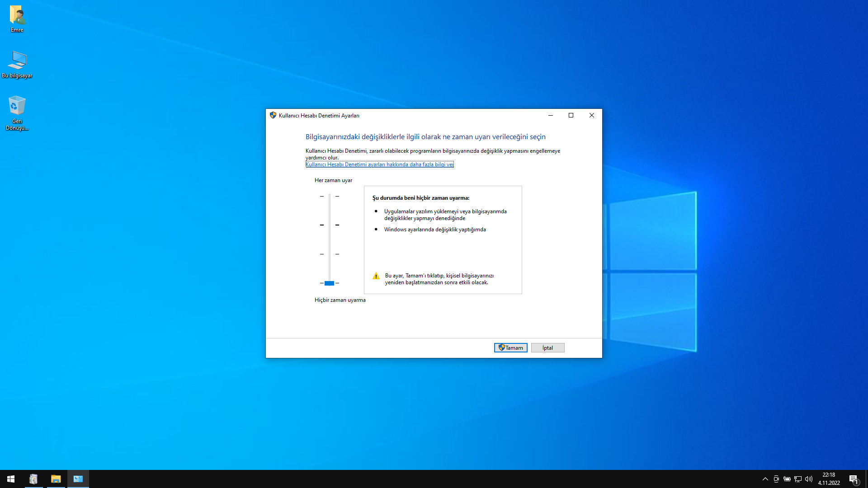The height and width of the screenshot is (488, 868).
Task: Set UAC slider to topmost notch
Action: tap(330, 197)
